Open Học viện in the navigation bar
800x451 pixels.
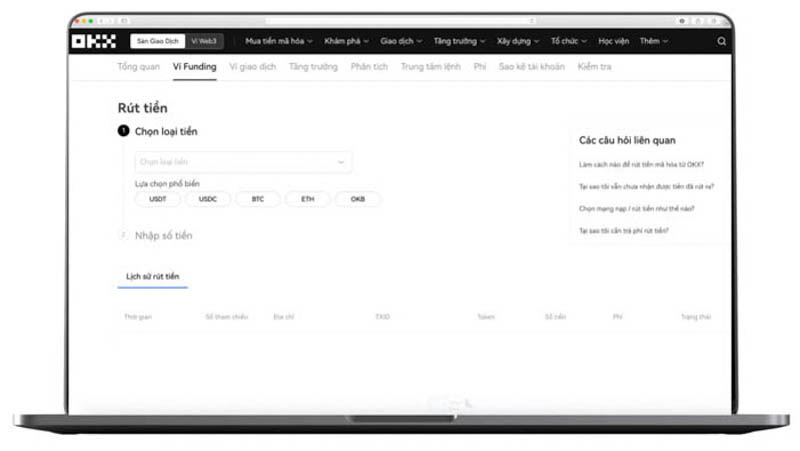pos(613,41)
